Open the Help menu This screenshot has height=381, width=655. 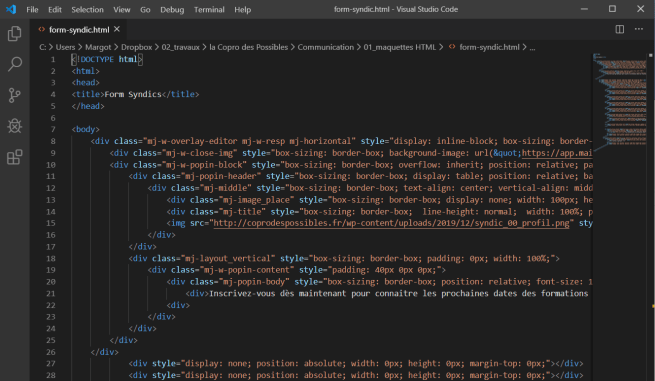point(242,10)
